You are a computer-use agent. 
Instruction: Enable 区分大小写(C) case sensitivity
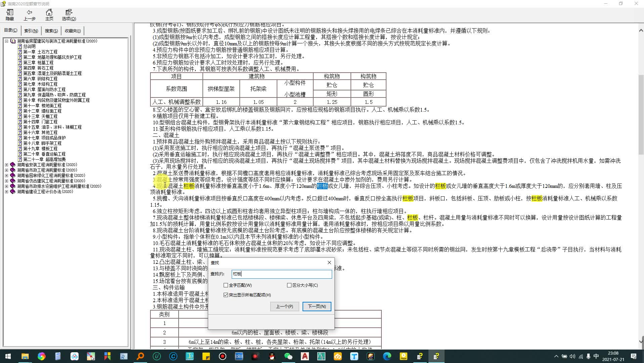(289, 285)
